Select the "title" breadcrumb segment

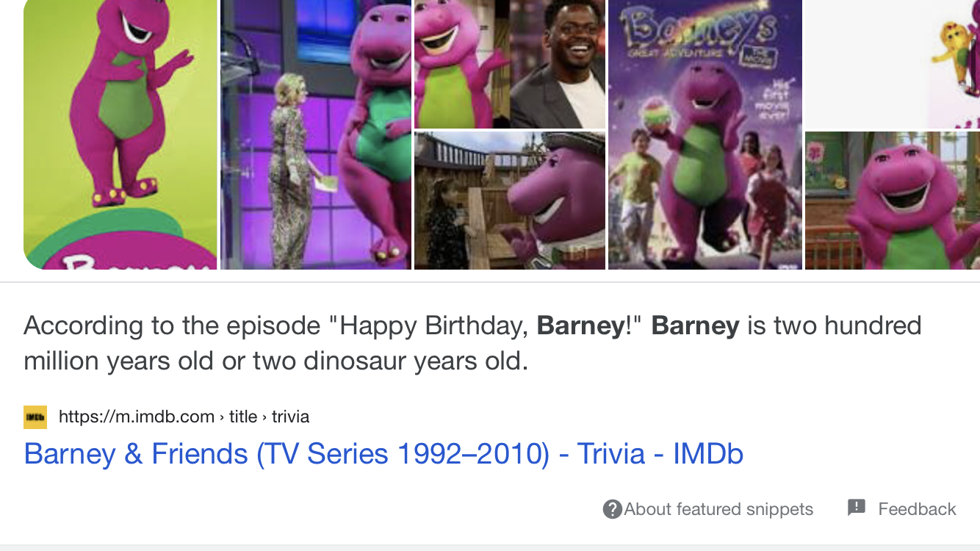tap(243, 417)
